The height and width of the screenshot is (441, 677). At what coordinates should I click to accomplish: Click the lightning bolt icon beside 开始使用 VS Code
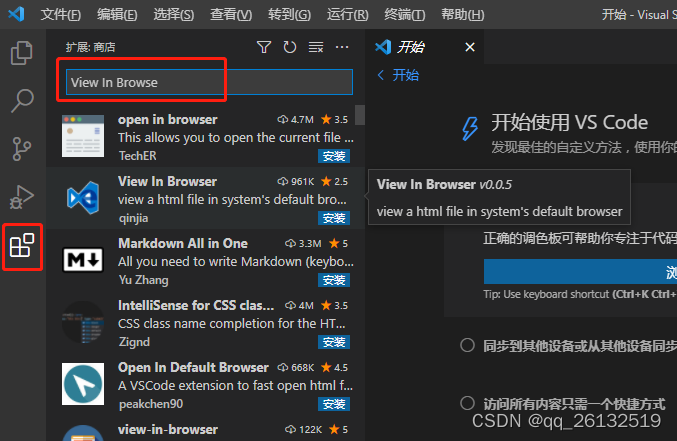470,129
